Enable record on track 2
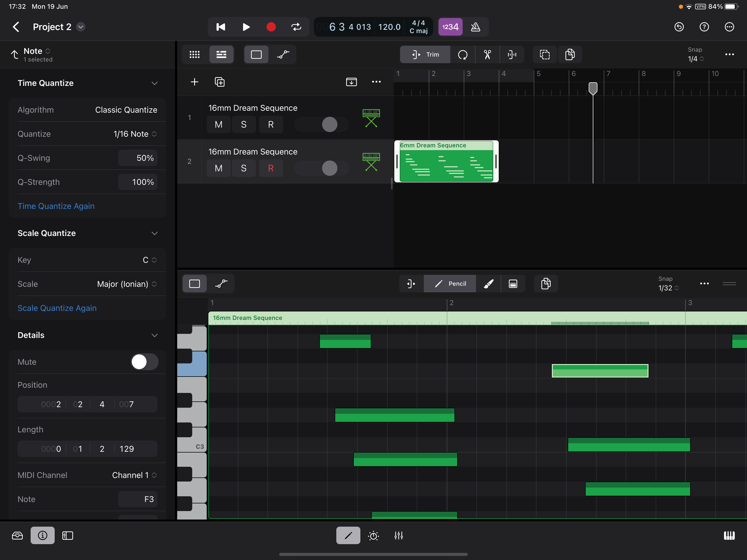The height and width of the screenshot is (560, 747). [270, 168]
